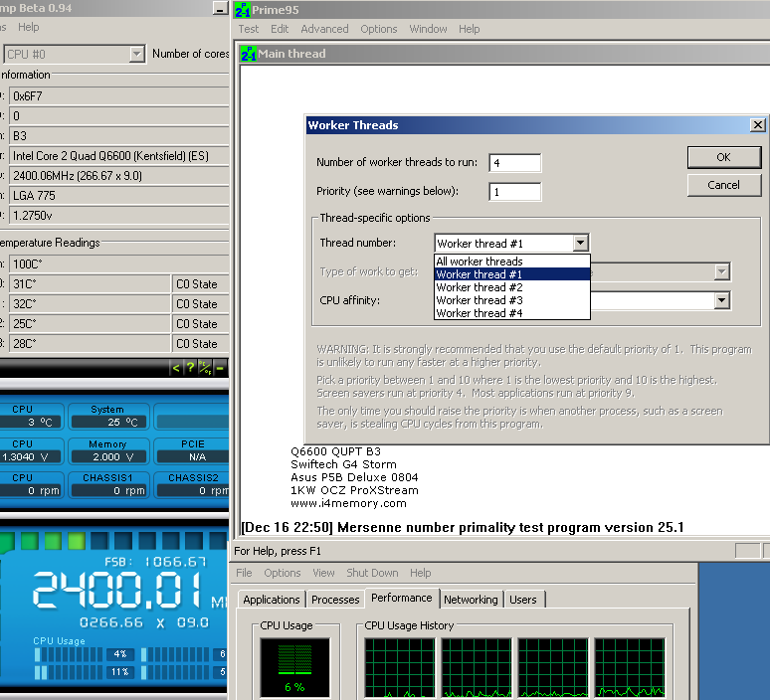Close the Worker Threads dialog
Screen dimensions: 770x700
(x=757, y=125)
